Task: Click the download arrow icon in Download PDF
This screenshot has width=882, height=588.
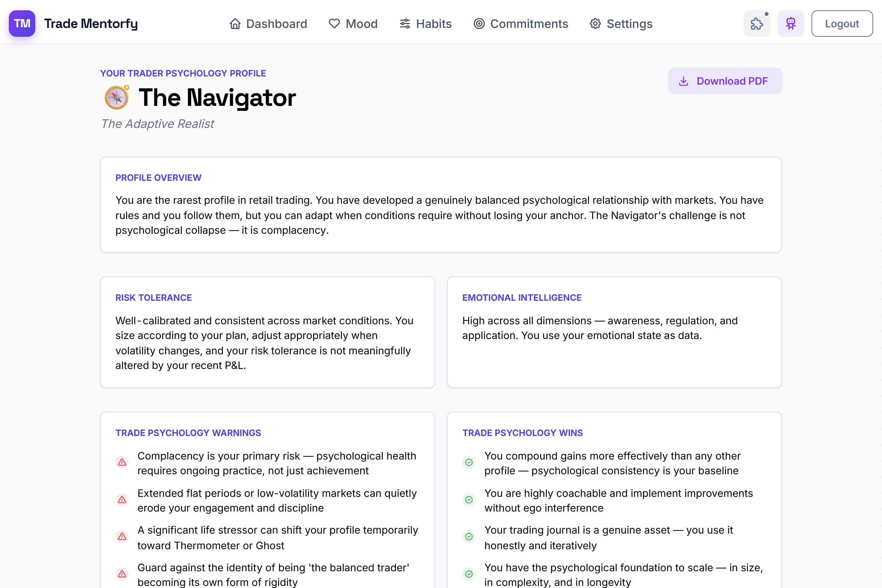Action: tap(684, 81)
